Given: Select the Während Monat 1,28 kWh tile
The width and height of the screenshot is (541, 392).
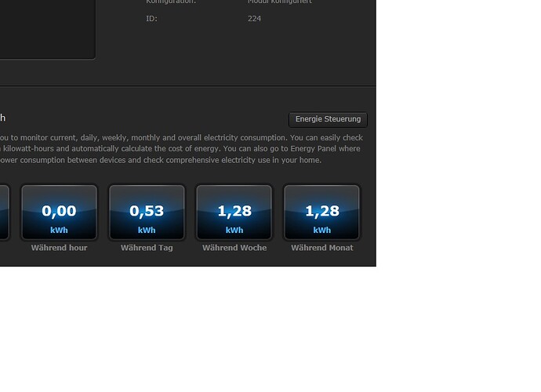Looking at the screenshot, I should click(322, 212).
